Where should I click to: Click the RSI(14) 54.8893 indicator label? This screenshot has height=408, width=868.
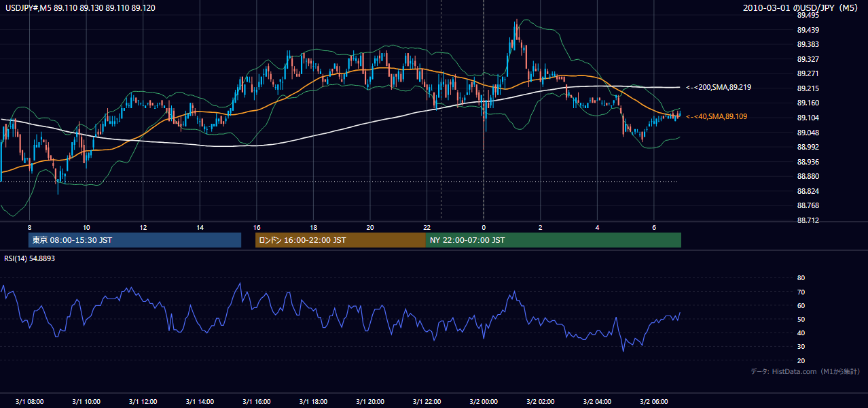(x=30, y=258)
